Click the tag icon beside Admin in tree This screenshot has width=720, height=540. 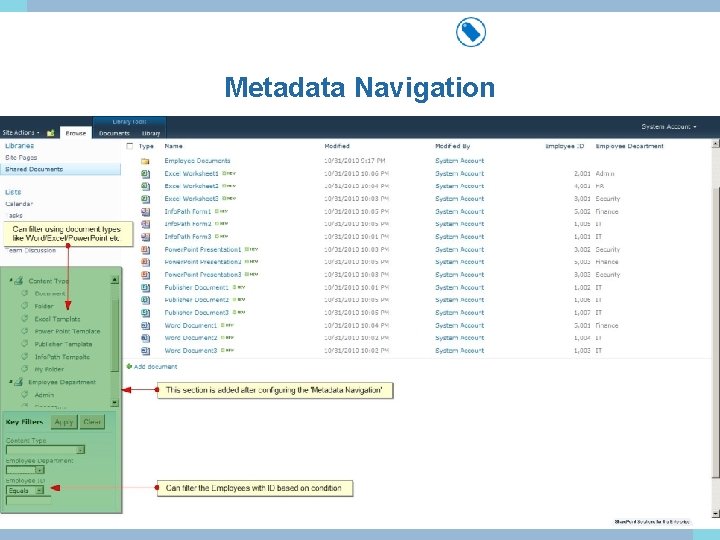[x=25, y=394]
